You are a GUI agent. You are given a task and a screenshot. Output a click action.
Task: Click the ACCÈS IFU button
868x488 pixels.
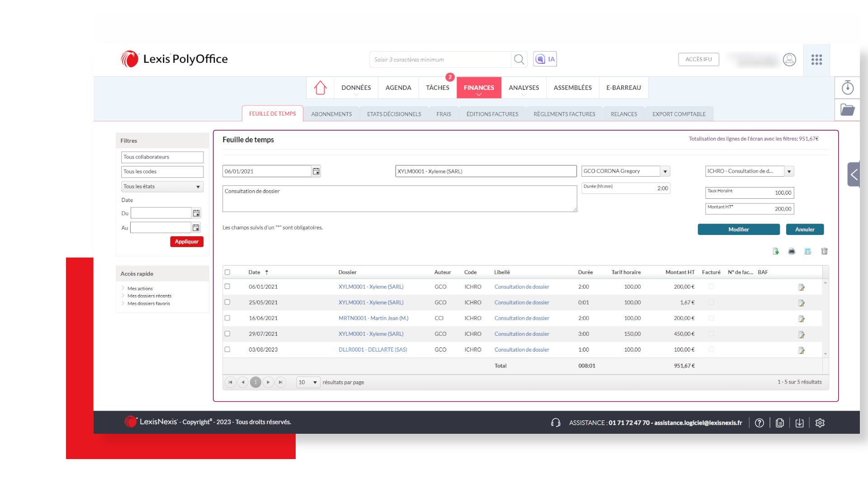tap(698, 59)
